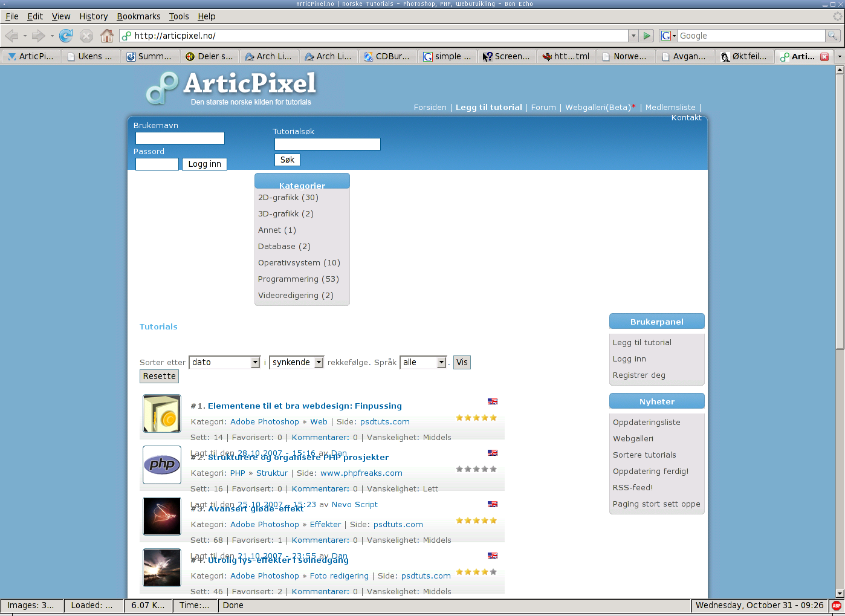This screenshot has width=845, height=616.
Task: Click the Søk button
Action: tap(288, 160)
